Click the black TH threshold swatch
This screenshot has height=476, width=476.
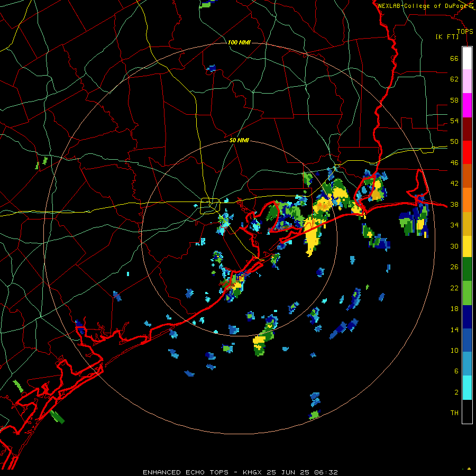tap(467, 411)
